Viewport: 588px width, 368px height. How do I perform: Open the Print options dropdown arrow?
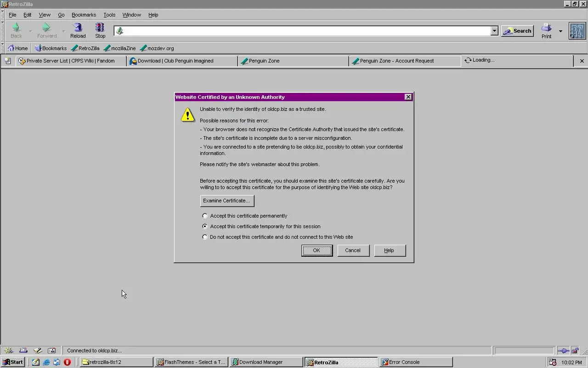(560, 31)
